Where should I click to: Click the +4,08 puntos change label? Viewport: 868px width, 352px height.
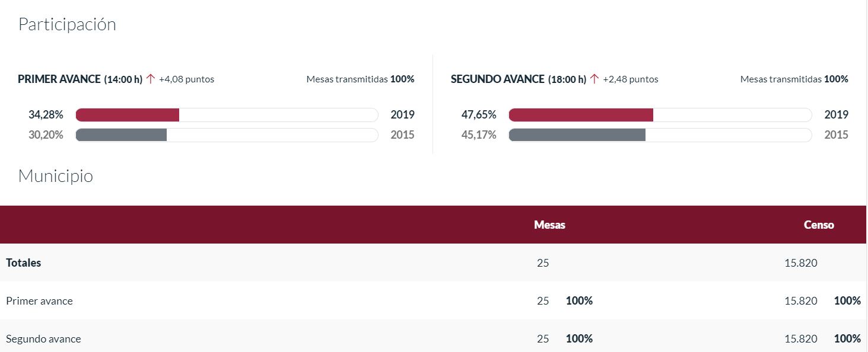pyautogui.click(x=186, y=79)
